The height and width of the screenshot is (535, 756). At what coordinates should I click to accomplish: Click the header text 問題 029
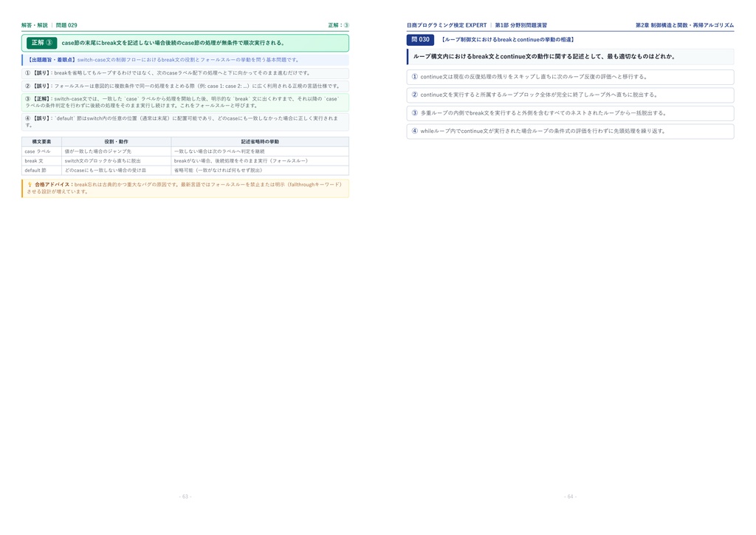tap(66, 25)
